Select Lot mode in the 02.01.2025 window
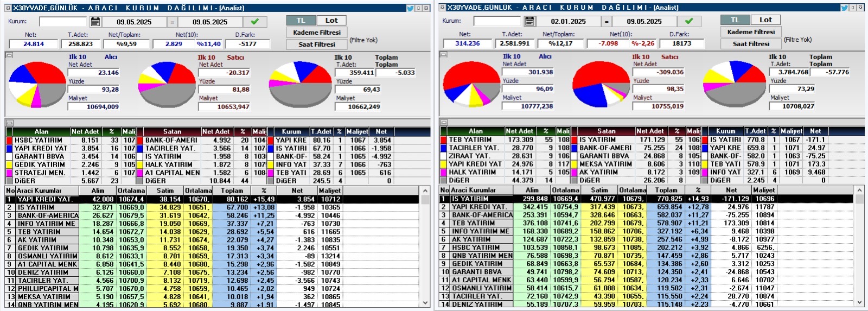 [x=765, y=20]
